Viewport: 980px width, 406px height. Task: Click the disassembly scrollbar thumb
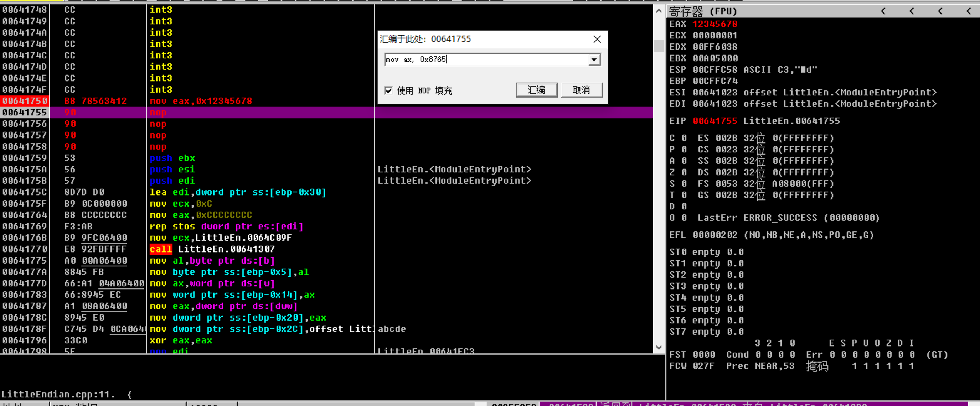[x=659, y=46]
